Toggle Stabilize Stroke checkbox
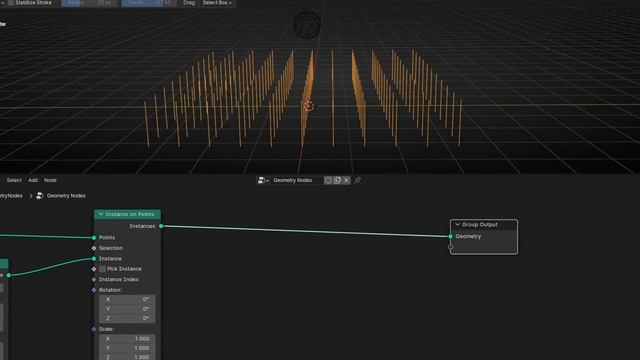 point(11,2)
